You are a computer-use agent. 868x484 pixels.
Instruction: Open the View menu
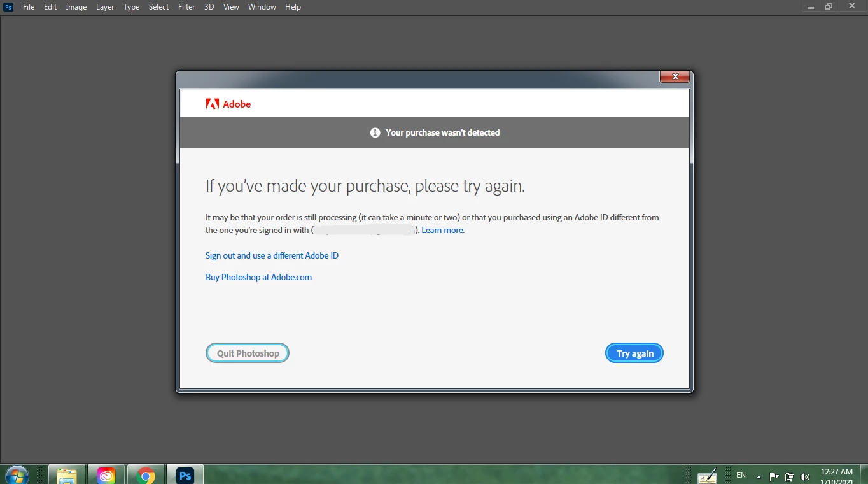pos(231,7)
